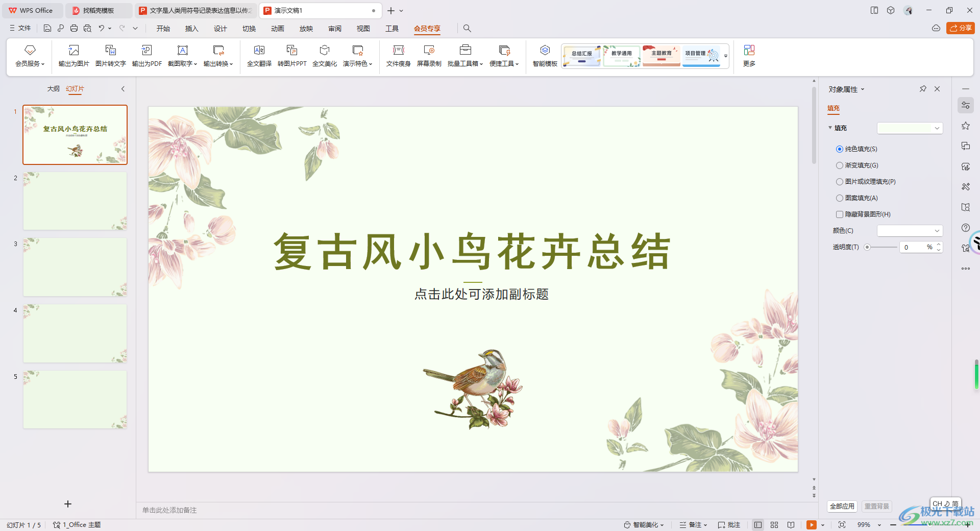Open the 文件 menu
The height and width of the screenshot is (531, 980).
pos(20,28)
